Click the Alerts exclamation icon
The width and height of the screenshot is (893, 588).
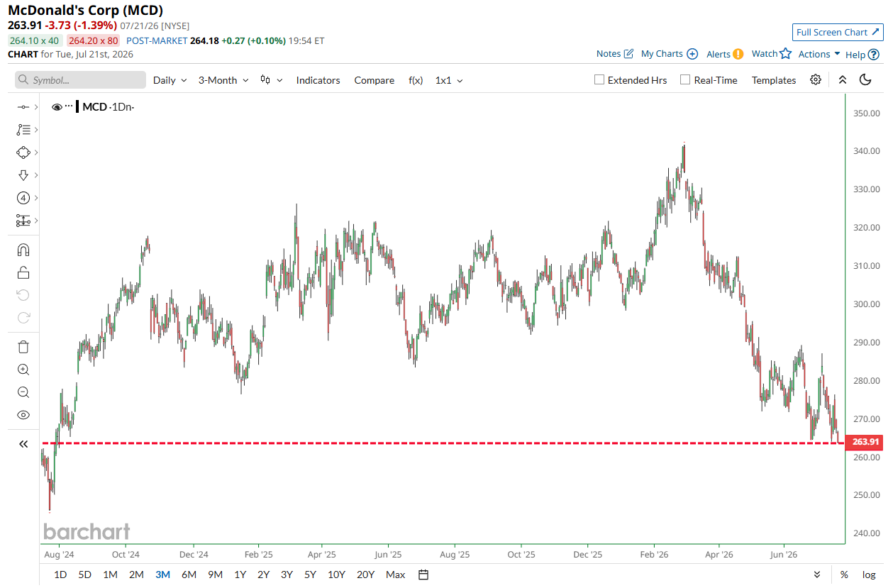click(738, 54)
